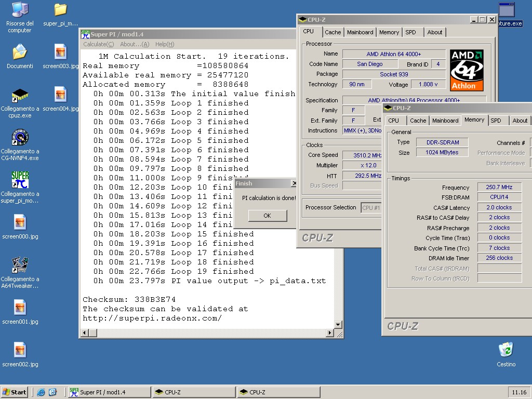Launch the super_pi_mo... shortcut icon
The image size is (532, 399).
20,180
